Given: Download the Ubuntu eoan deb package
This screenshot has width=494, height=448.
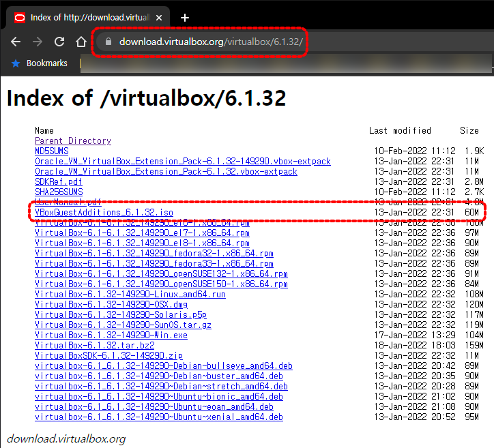Looking at the screenshot, I should (154, 407).
